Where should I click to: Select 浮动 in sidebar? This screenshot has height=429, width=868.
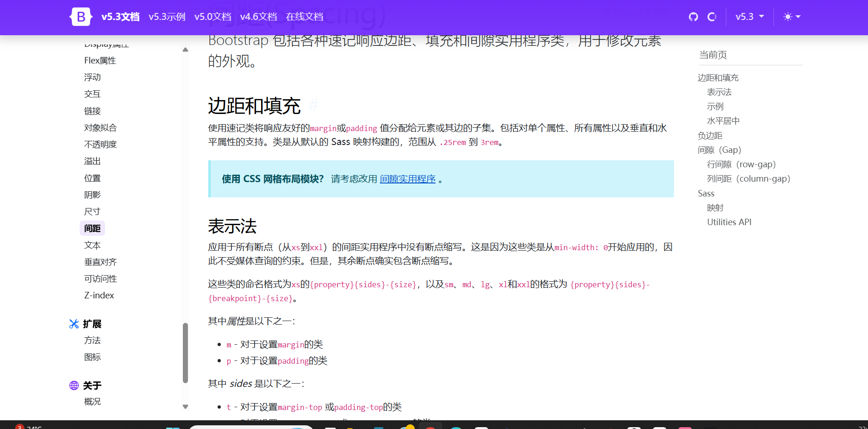click(x=93, y=77)
